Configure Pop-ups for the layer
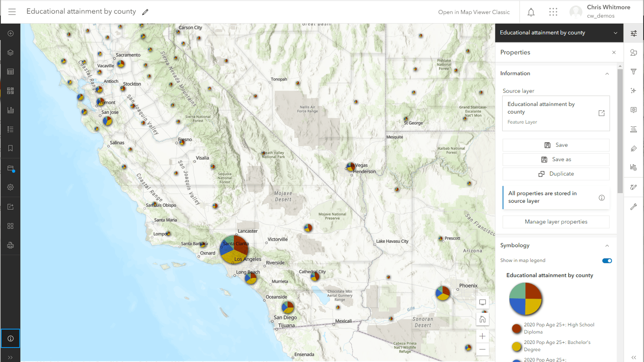The image size is (644, 362). [x=634, y=110]
